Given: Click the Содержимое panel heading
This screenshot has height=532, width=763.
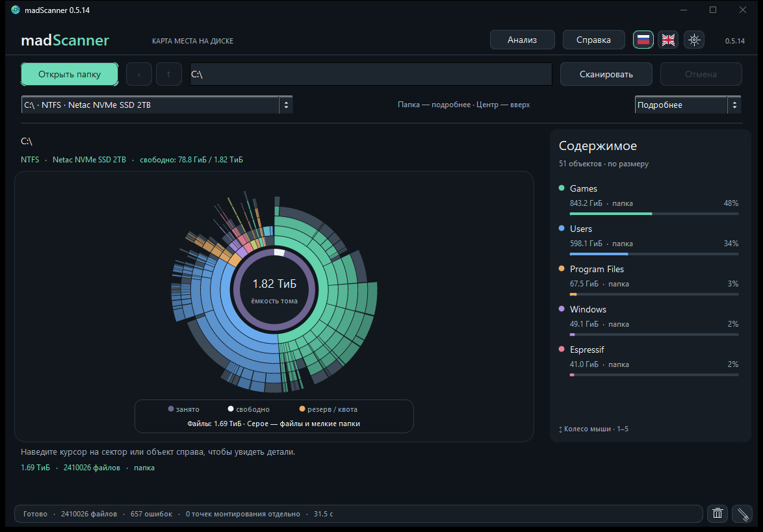Looking at the screenshot, I should point(597,146).
